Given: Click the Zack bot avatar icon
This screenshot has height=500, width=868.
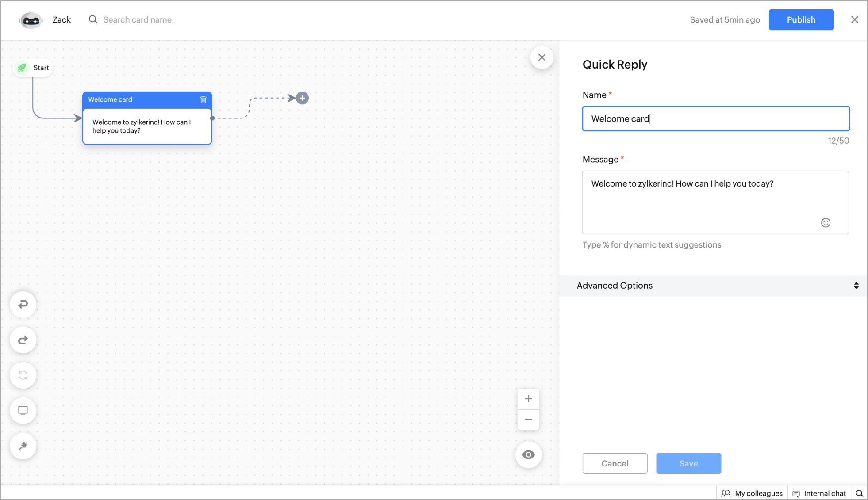Looking at the screenshot, I should click(31, 20).
